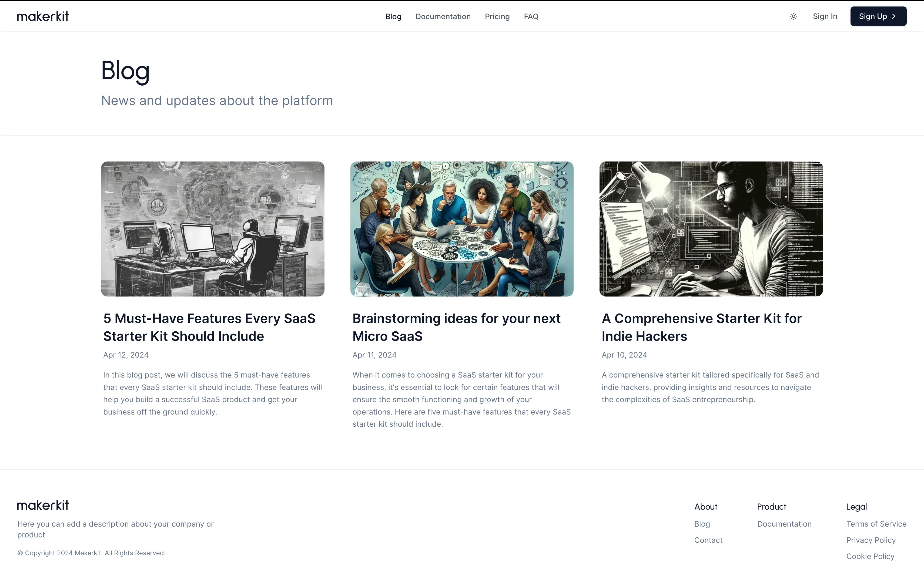
Task: Click the footer Blog link
Action: [x=702, y=524]
